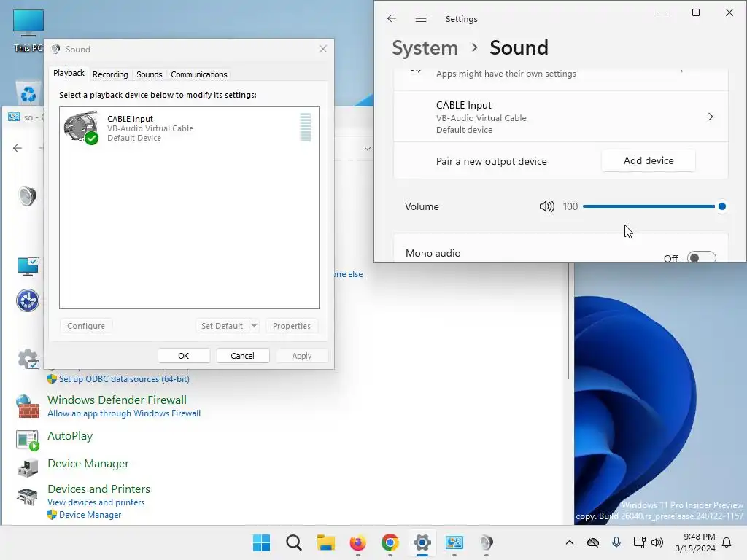Image resolution: width=747 pixels, height=560 pixels.
Task: Switch to Settings app on taskbar
Action: (x=422, y=542)
